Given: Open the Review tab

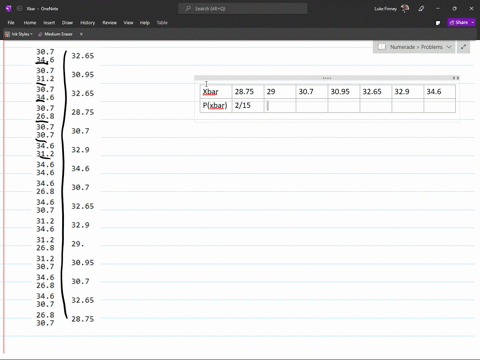Looking at the screenshot, I should click(x=109, y=23).
